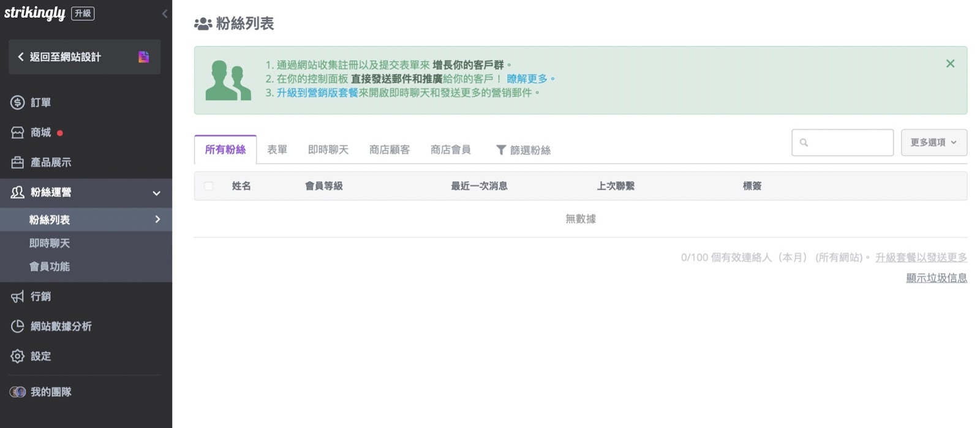Open the Settings gear icon

(17, 356)
